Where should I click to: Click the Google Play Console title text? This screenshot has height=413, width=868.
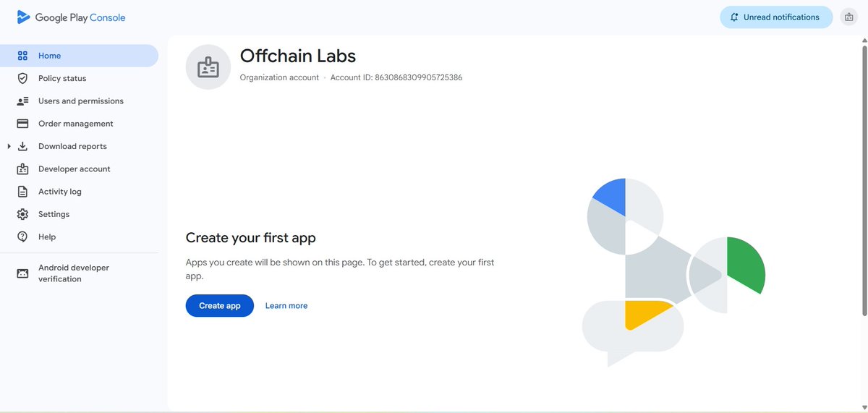tap(80, 17)
